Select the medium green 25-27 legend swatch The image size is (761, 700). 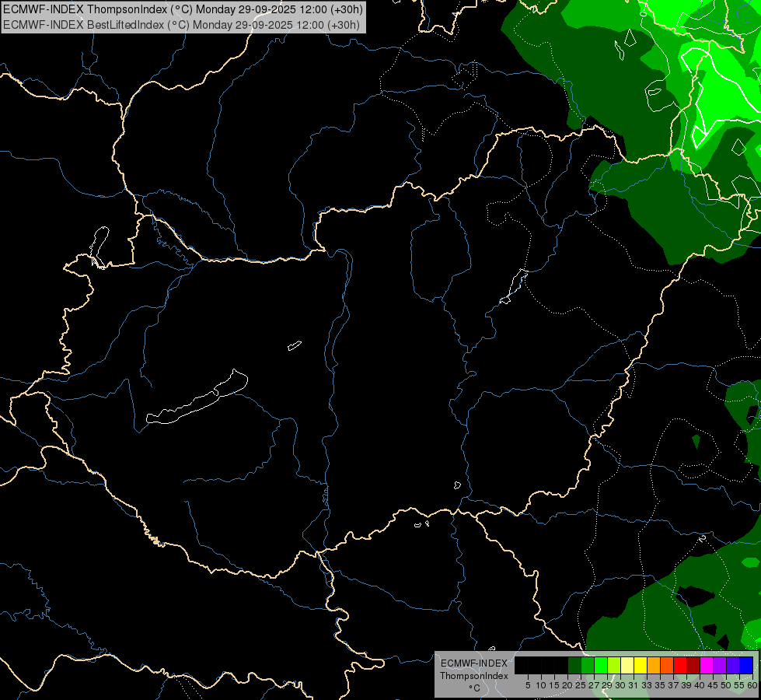(x=587, y=665)
